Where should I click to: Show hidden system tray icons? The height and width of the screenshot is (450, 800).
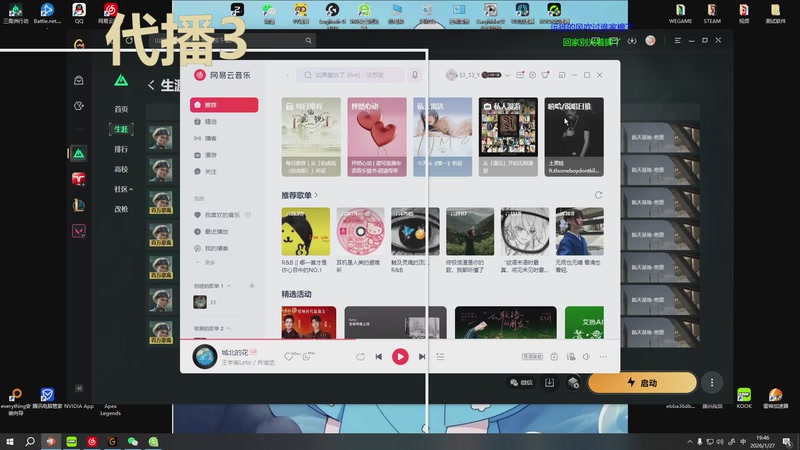pos(690,442)
